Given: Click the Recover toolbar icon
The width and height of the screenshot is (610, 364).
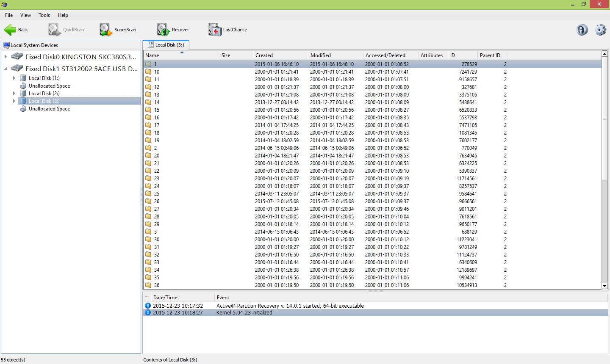Looking at the screenshot, I should pyautogui.click(x=164, y=30).
